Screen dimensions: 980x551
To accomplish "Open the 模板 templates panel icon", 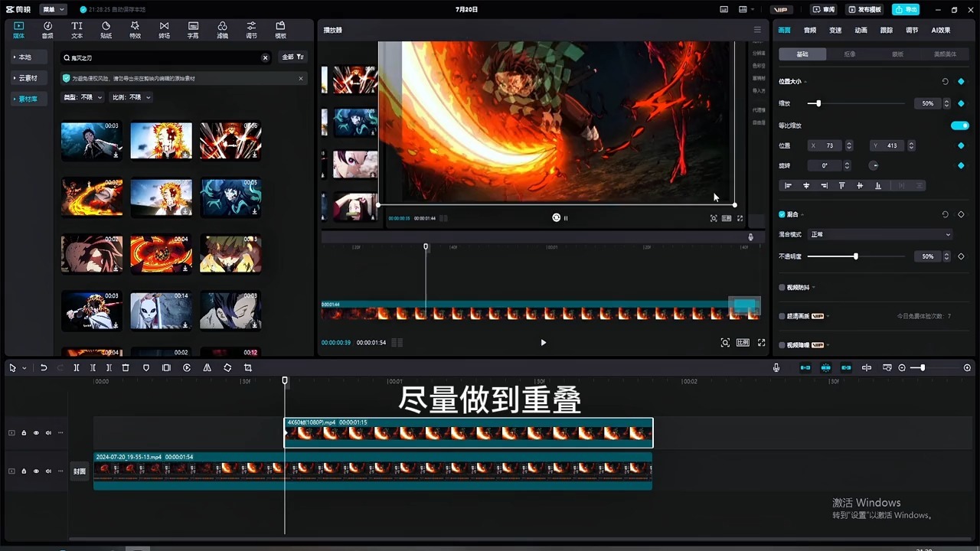I will pos(280,30).
